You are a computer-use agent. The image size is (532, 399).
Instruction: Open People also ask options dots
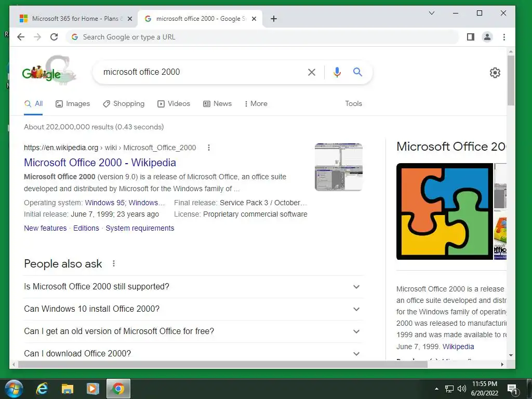(x=114, y=263)
